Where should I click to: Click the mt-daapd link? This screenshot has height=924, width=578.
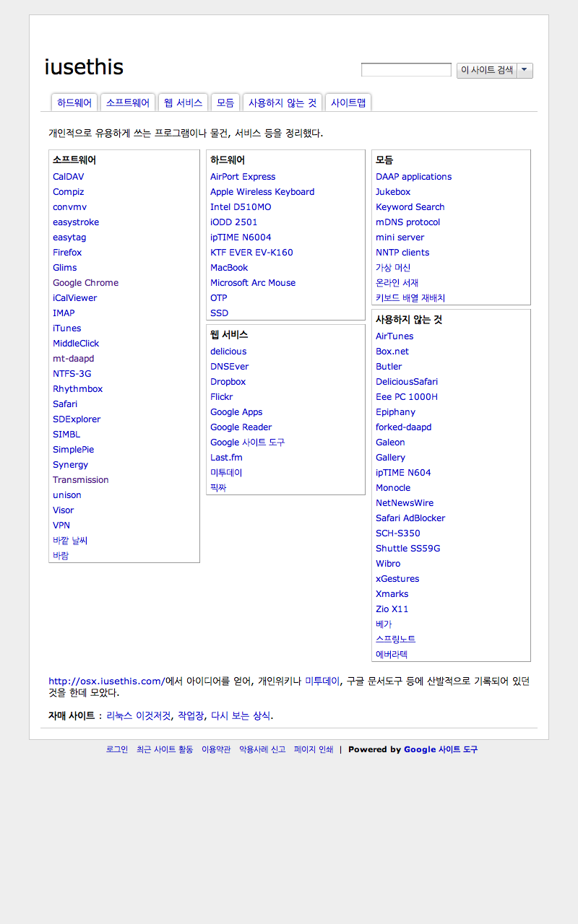[74, 359]
